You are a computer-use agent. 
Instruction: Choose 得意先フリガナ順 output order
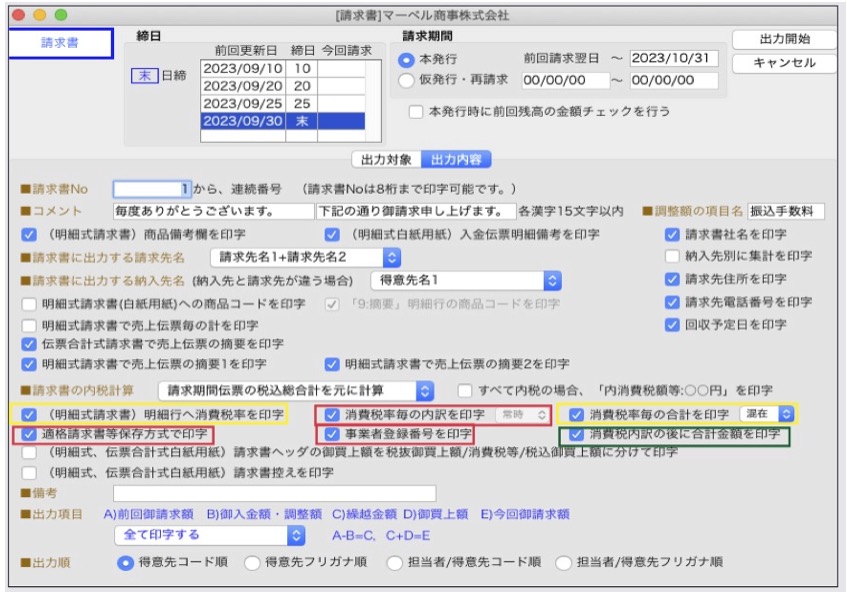[x=253, y=563]
